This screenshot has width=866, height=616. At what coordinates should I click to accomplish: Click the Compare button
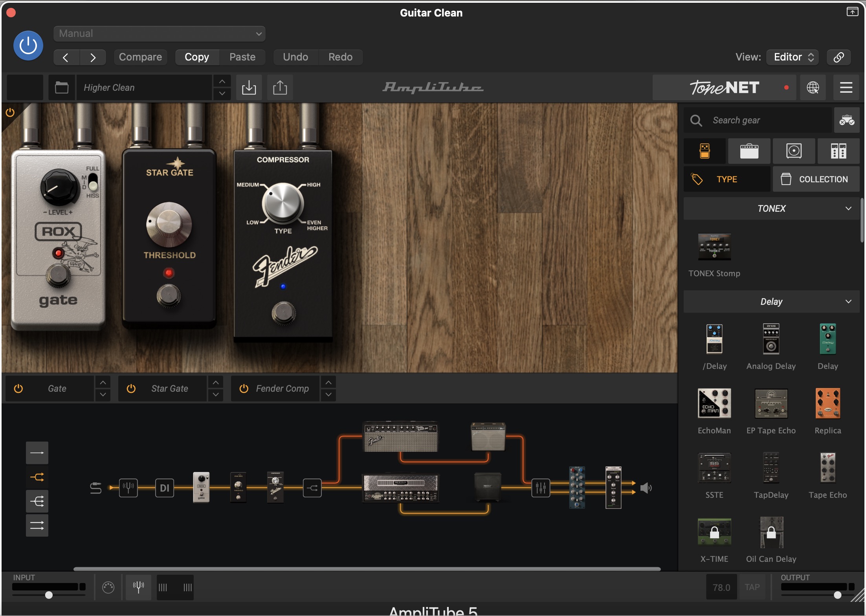140,57
